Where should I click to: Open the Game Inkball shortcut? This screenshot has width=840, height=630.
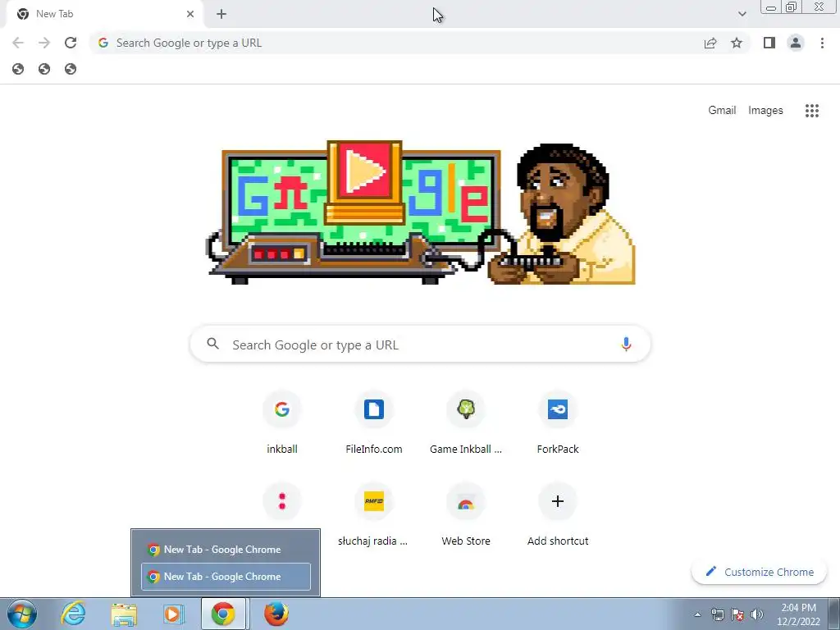[466, 423]
